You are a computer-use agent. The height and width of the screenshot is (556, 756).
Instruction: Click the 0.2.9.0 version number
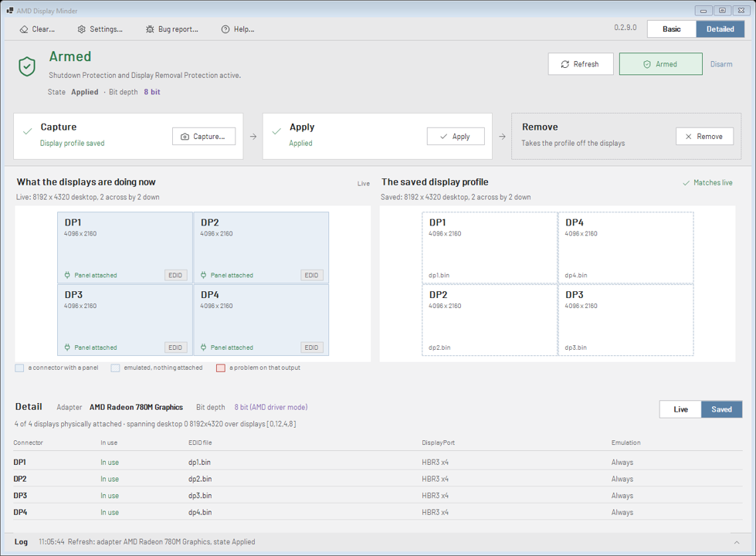click(625, 28)
